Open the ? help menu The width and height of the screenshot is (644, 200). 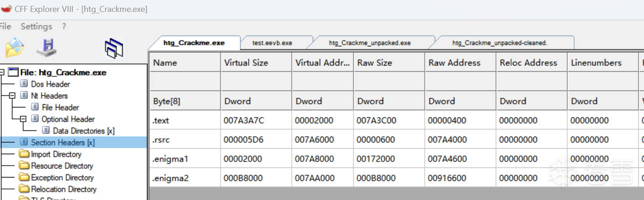[x=64, y=27]
